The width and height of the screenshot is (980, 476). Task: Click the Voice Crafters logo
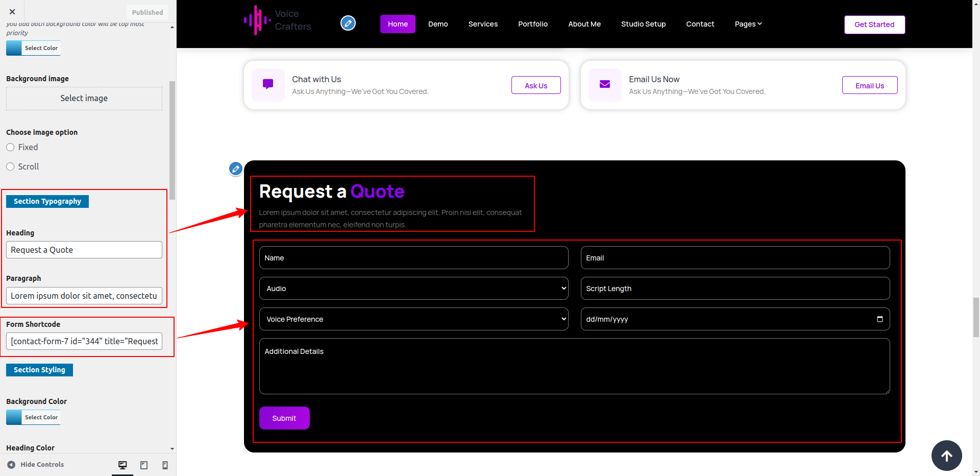click(278, 20)
